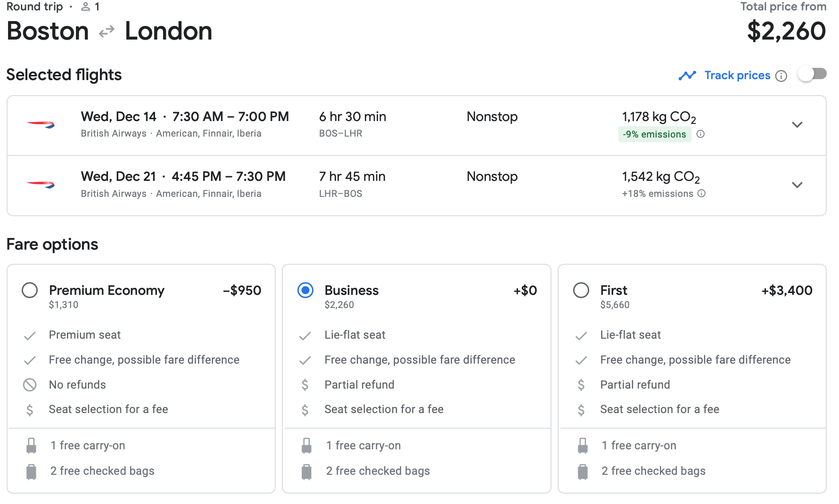Expand Dec 21 return flight details
This screenshot has height=504, width=839.
[797, 185]
